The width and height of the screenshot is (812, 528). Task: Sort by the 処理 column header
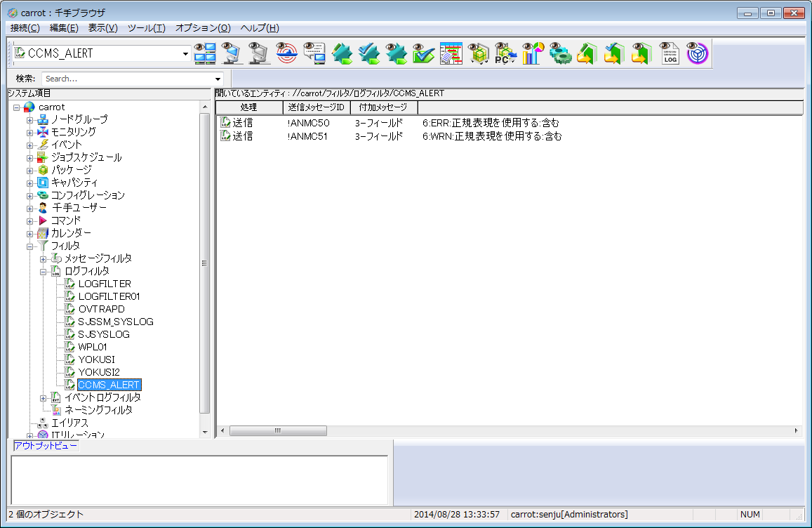[249, 107]
